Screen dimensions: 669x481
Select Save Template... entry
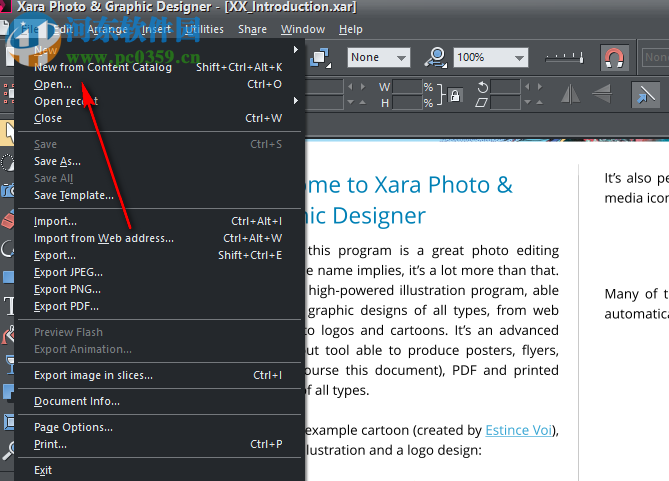click(158, 195)
